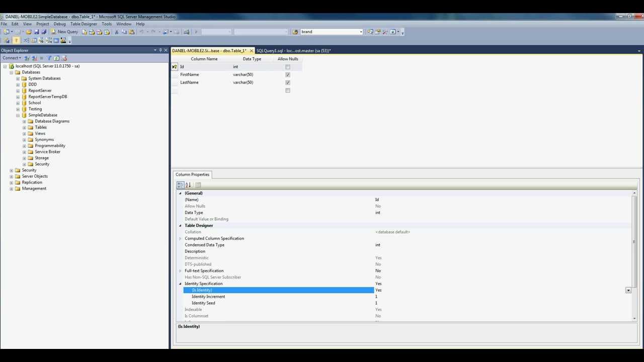This screenshot has height=362, width=644.
Task: Click the Copy icon in toolbar
Action: 124,32
